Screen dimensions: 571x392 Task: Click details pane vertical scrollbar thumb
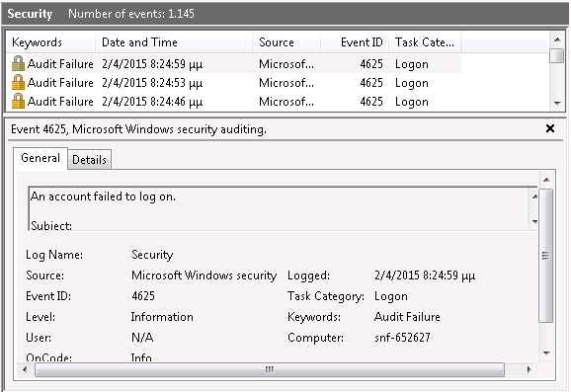coord(546,256)
